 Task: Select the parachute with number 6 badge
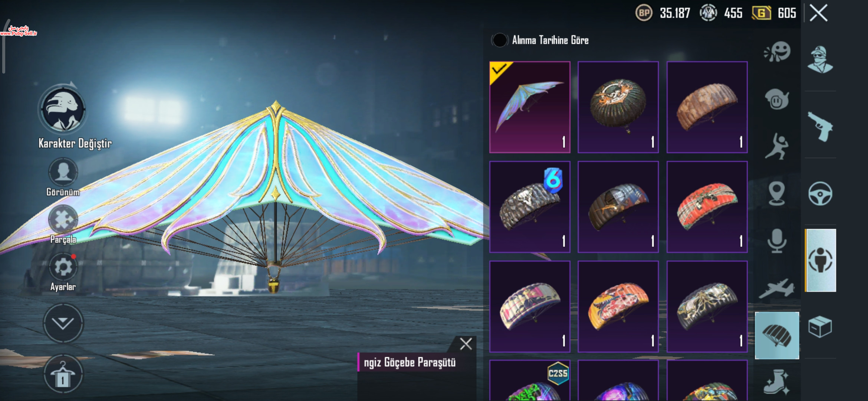[x=530, y=207]
